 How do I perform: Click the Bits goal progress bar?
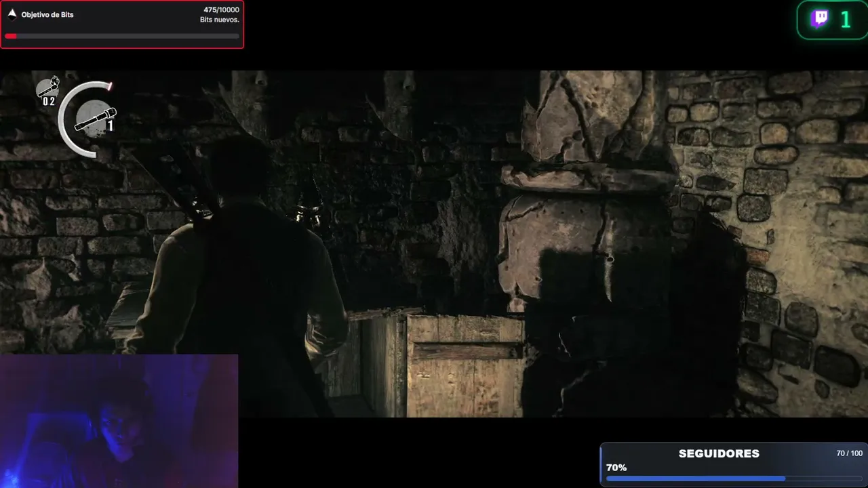coord(122,36)
